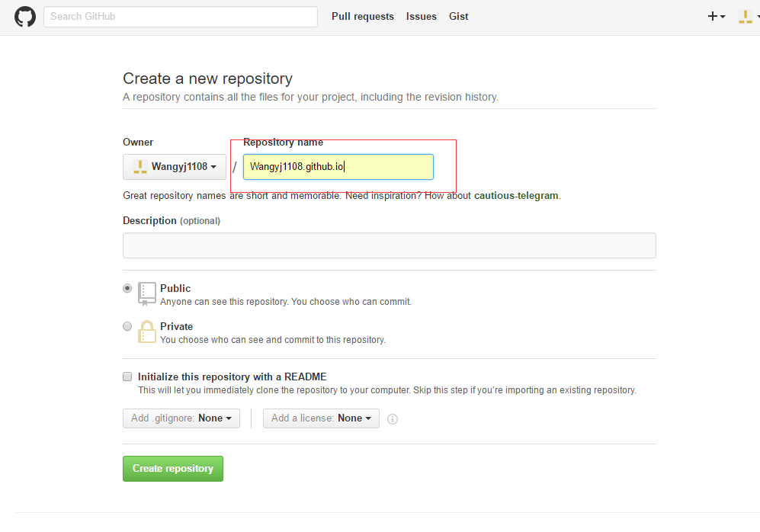Screen dimensions: 760x532
Task: Open the Add a license dropdown
Action: pyautogui.click(x=321, y=418)
